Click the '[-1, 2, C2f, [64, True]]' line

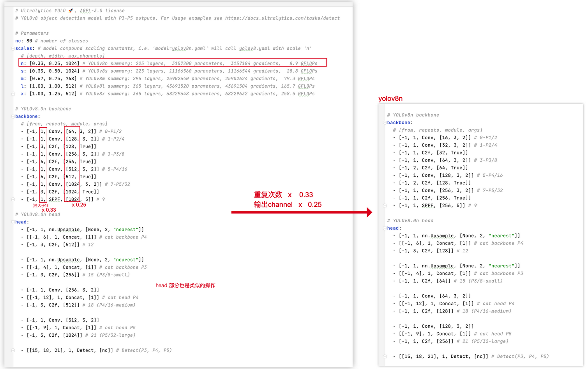(431, 168)
